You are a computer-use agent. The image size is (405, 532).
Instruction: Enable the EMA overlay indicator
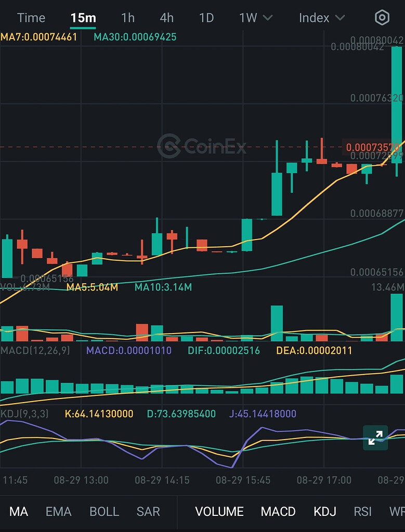pyautogui.click(x=58, y=512)
